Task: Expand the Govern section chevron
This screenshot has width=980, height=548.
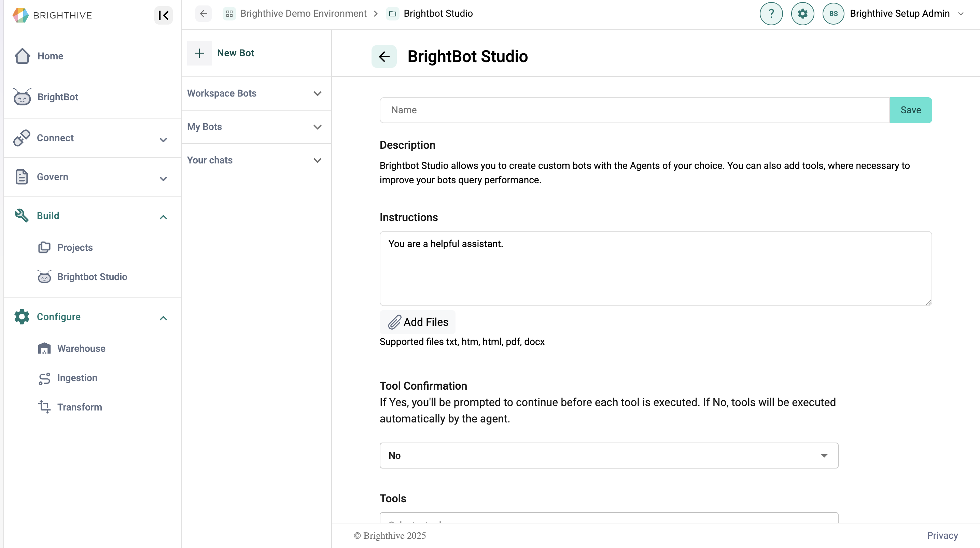Action: (x=163, y=179)
